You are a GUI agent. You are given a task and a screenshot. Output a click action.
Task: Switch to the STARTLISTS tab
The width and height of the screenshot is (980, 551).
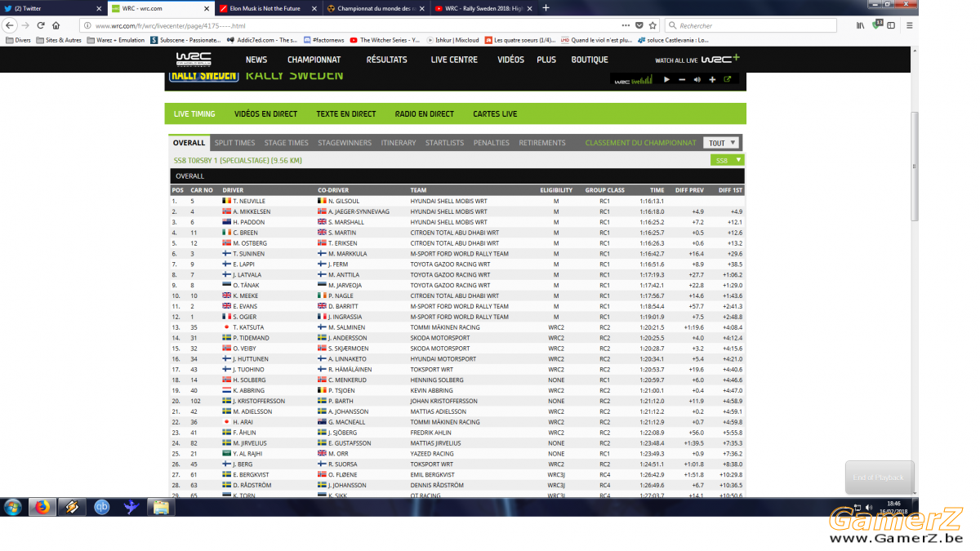444,143
